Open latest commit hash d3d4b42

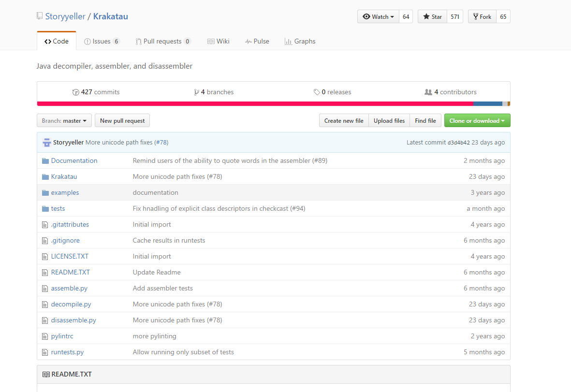pos(458,142)
